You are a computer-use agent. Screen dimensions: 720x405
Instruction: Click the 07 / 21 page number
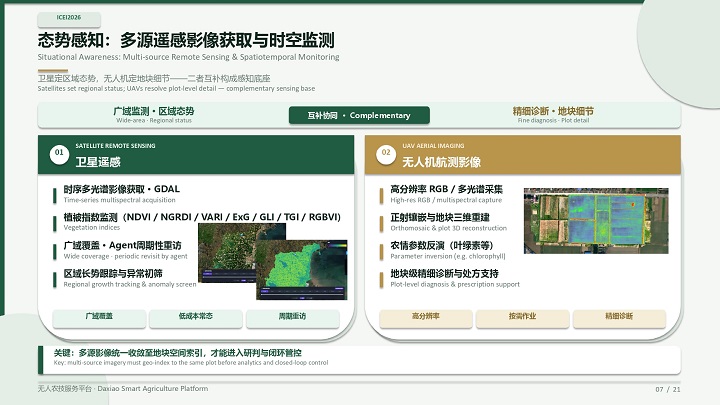pos(668,389)
